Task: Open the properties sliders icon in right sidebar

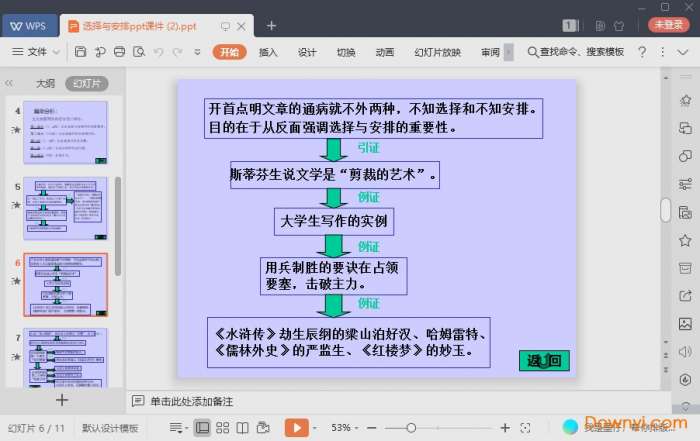Action: 685,184
